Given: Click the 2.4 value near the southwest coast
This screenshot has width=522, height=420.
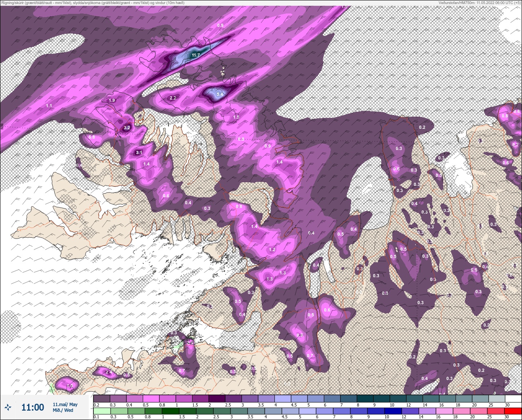Looking at the screenshot, I should click(108, 372).
